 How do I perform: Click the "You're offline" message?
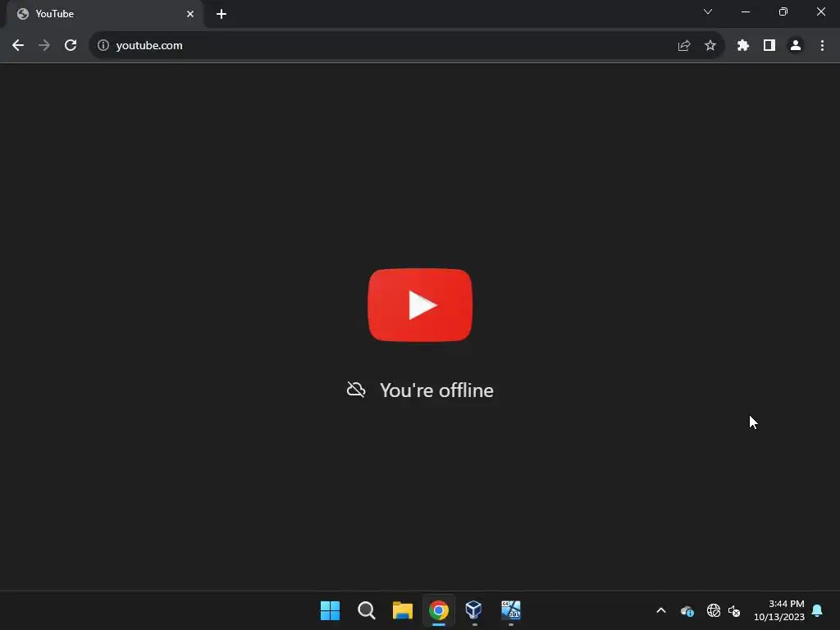tap(436, 390)
